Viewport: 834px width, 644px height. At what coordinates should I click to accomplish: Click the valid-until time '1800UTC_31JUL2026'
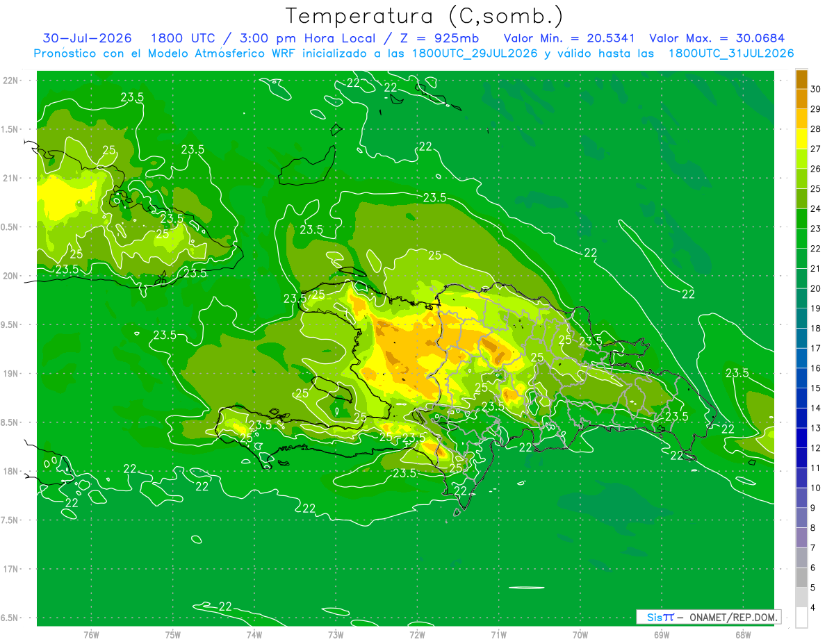[730, 53]
